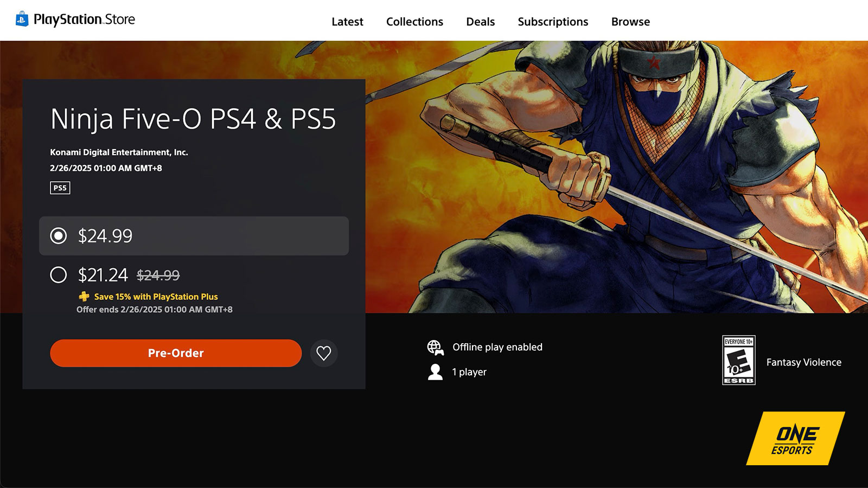Expand Konami Digital Entertainment publisher details
This screenshot has width=868, height=488.
click(118, 152)
